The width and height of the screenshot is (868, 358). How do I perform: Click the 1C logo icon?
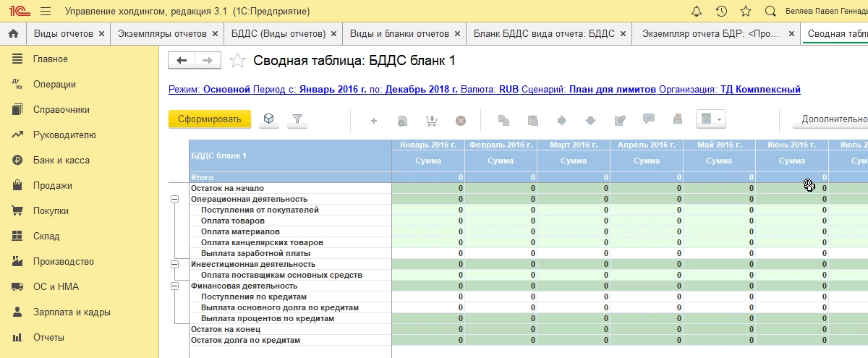(19, 12)
